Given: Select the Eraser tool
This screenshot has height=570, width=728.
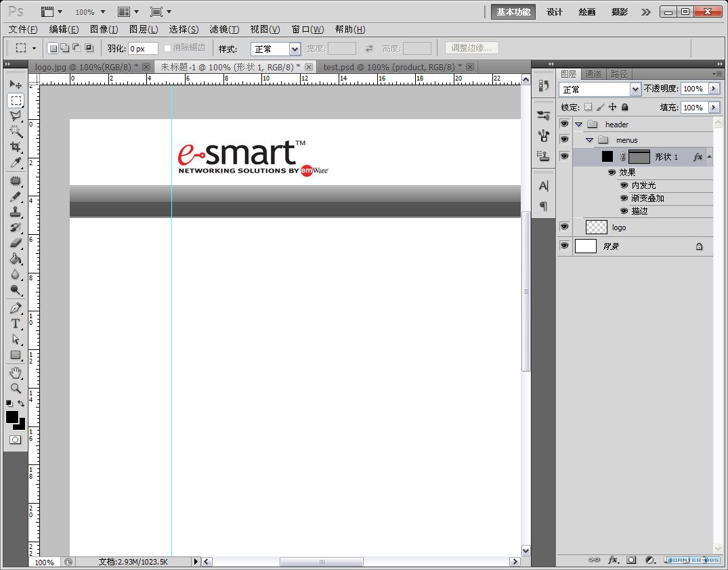Looking at the screenshot, I should pos(16,243).
